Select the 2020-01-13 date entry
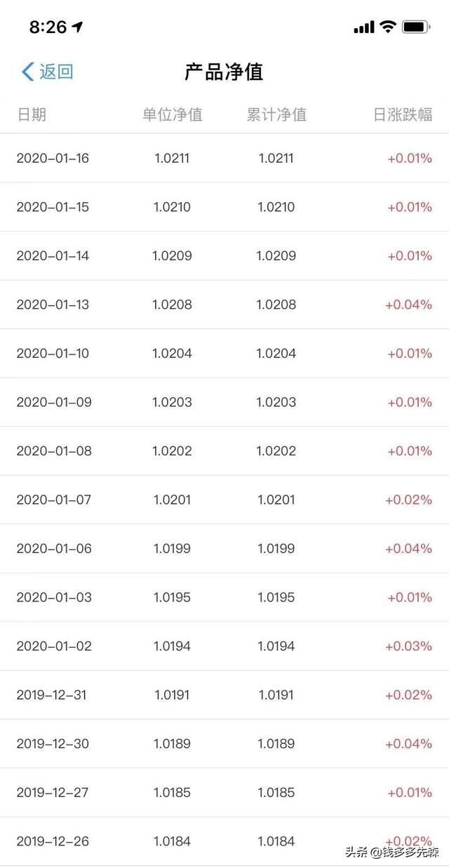 pos(53,305)
